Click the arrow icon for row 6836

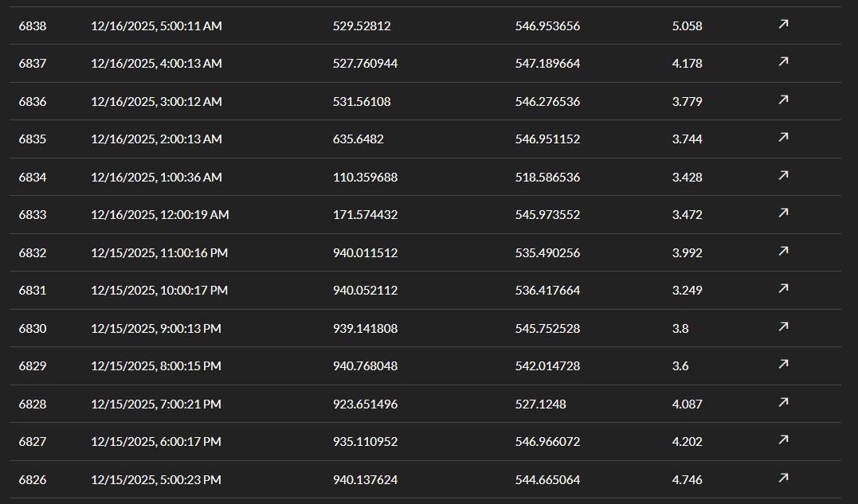[x=783, y=100]
